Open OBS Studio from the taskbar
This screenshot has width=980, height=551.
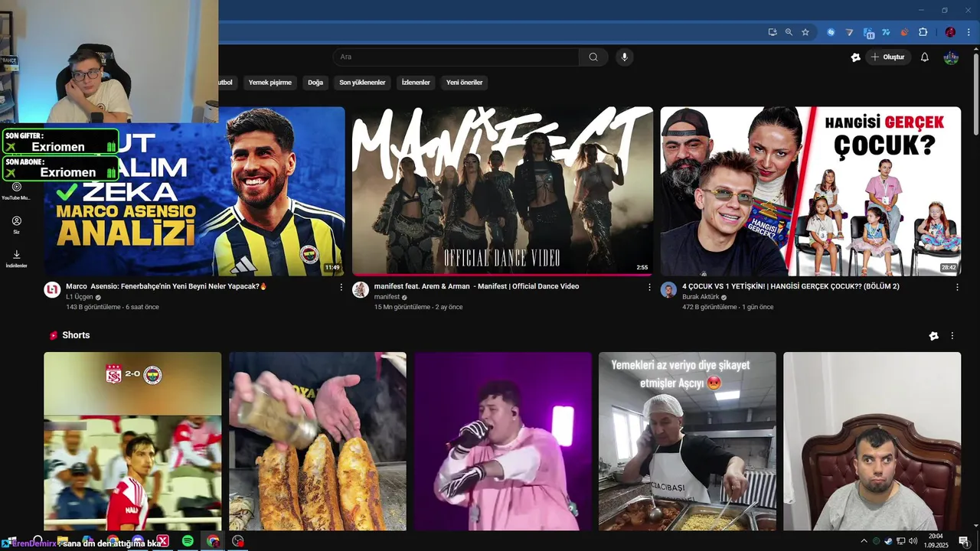tap(238, 541)
